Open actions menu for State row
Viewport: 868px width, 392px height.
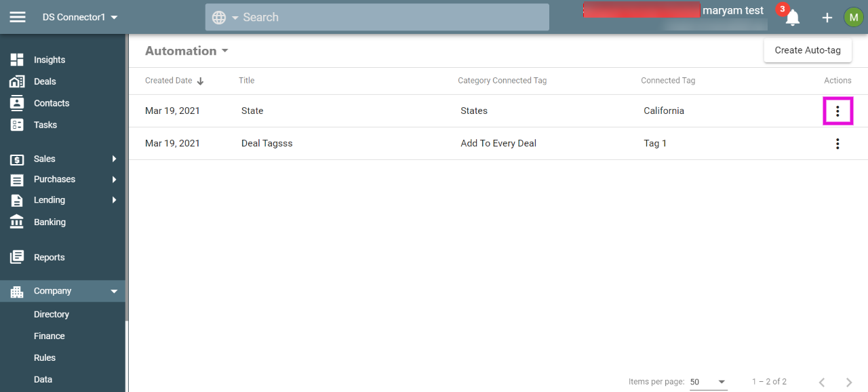[x=837, y=111]
